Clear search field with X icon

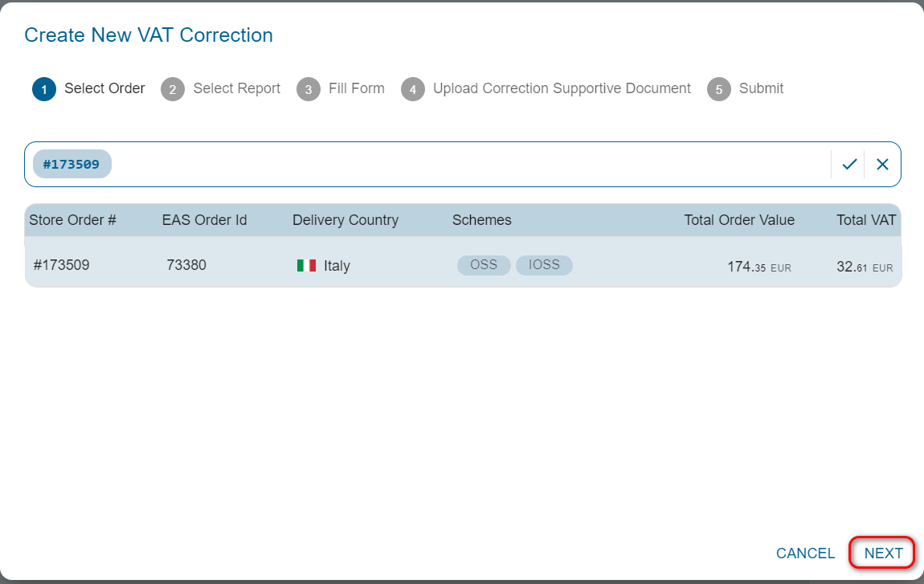click(x=882, y=165)
